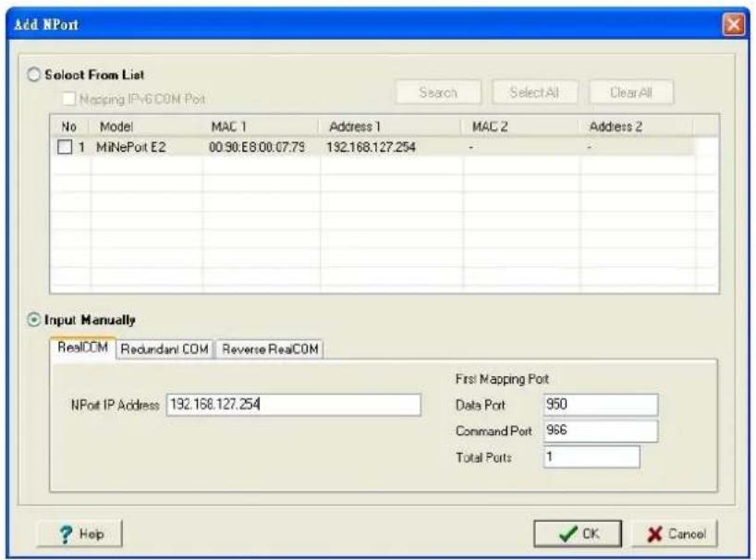Click the MAC 1 column header
This screenshot has width=756, height=560.
(x=262, y=127)
